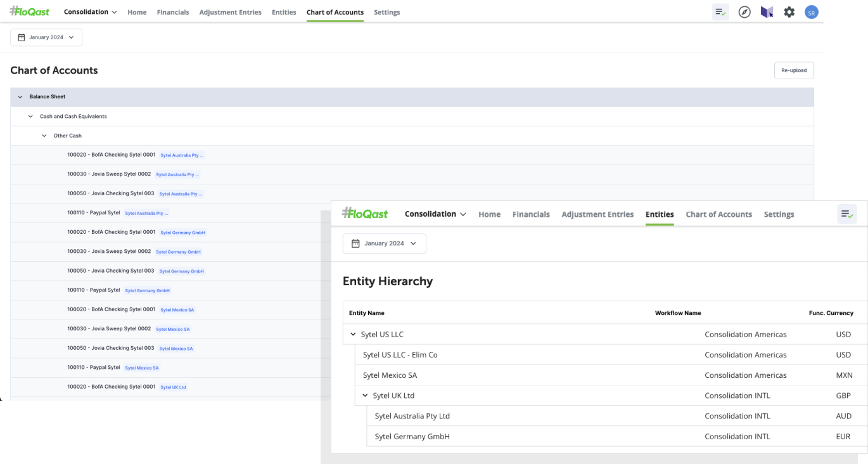Click the FloQast logo in Chart of Accounts window
This screenshot has width=868, height=464.
coord(30,11)
